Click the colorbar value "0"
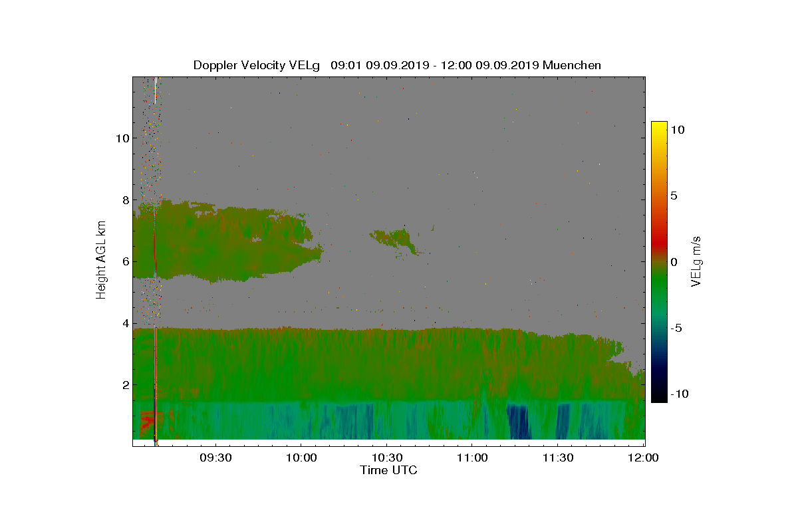 click(x=674, y=261)
